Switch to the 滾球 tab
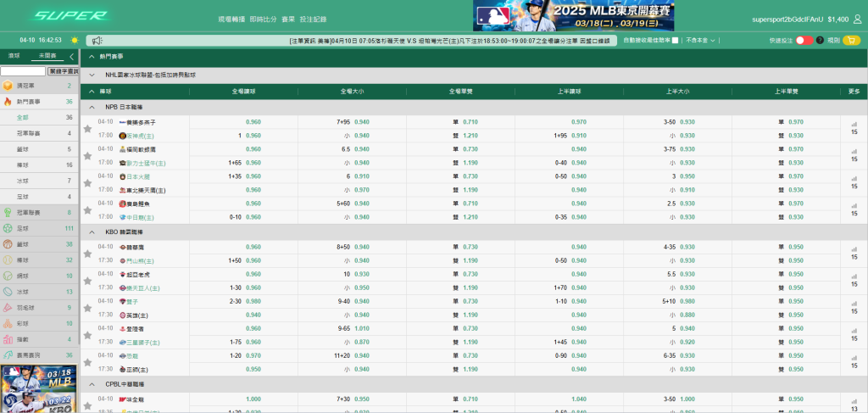 click(14, 55)
